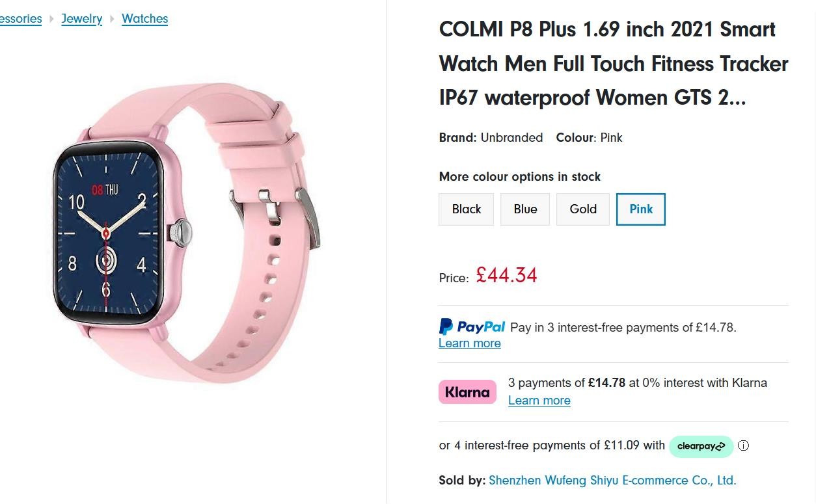Choose the Gold colour option
The image size is (816, 504).
point(582,209)
